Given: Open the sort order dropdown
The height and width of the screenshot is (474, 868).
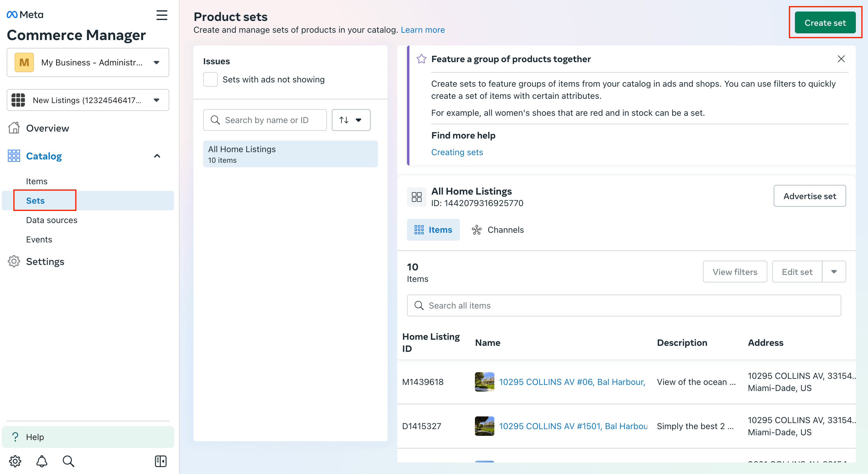Looking at the screenshot, I should click(x=351, y=120).
